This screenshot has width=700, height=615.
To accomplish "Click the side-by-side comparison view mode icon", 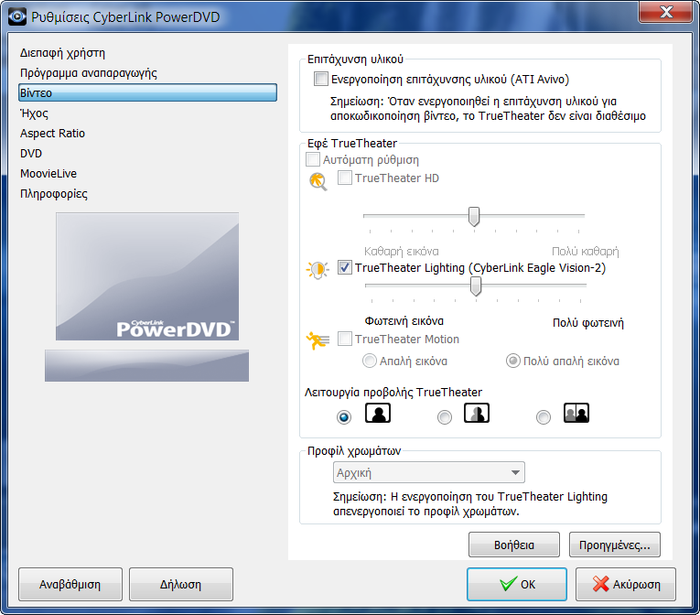I will (576, 413).
